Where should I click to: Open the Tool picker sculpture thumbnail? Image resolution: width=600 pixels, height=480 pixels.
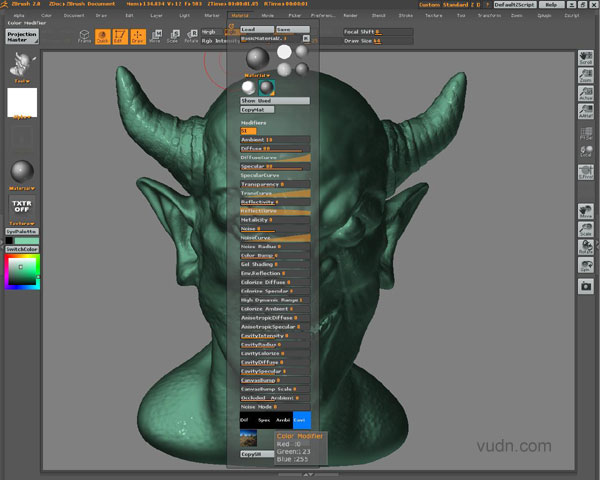22,64
